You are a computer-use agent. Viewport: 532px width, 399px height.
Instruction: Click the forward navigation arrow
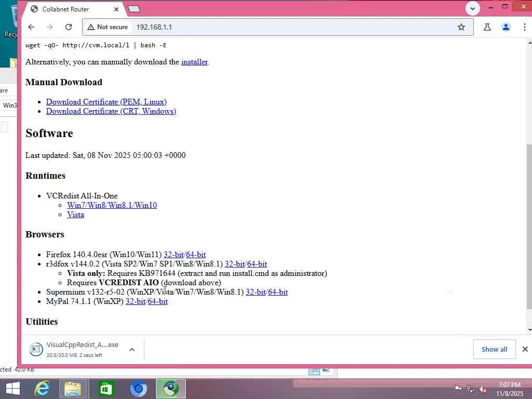(50, 27)
